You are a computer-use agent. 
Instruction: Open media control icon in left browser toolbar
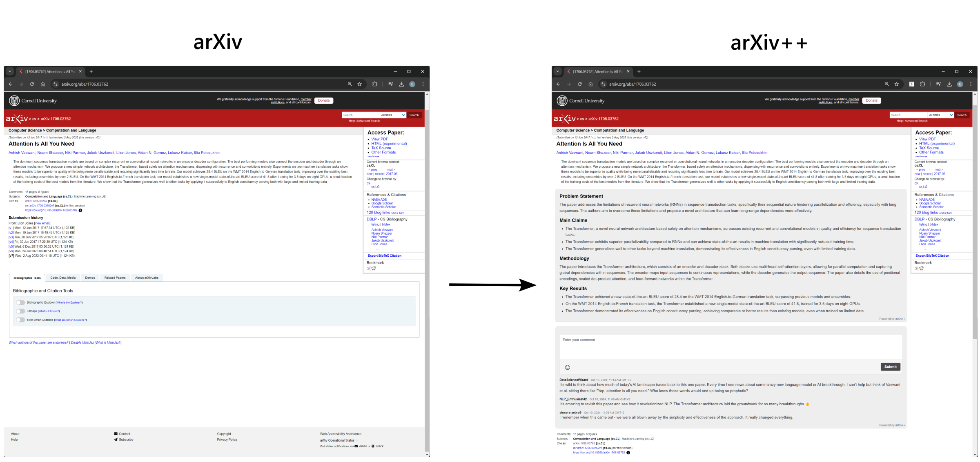pos(391,84)
